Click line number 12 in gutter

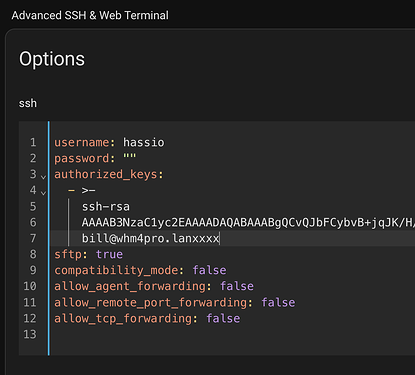click(x=30, y=318)
